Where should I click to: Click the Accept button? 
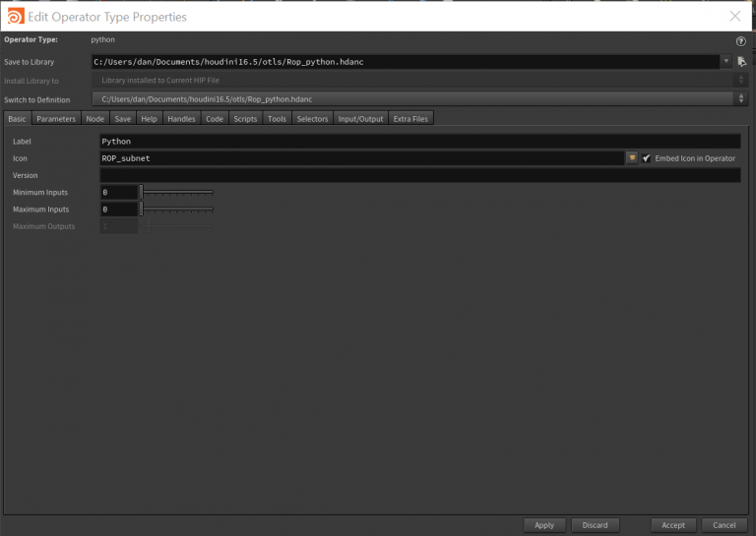(x=673, y=525)
